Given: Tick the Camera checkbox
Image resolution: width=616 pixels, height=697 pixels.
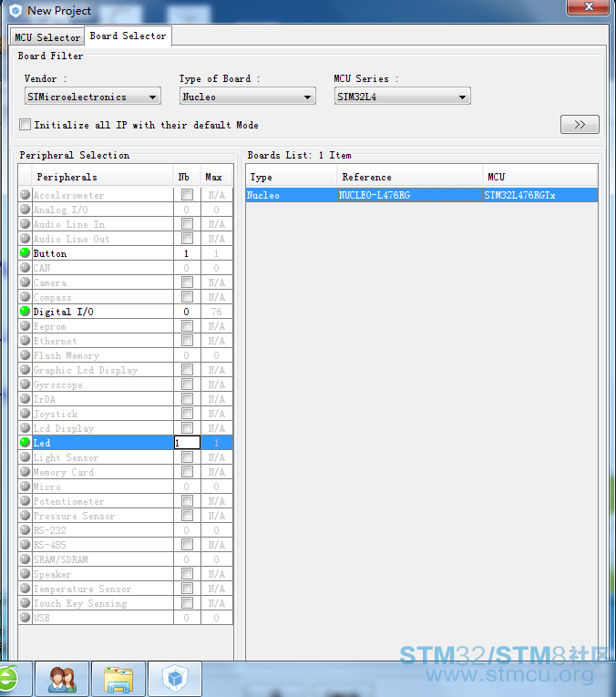Looking at the screenshot, I should coord(187,282).
